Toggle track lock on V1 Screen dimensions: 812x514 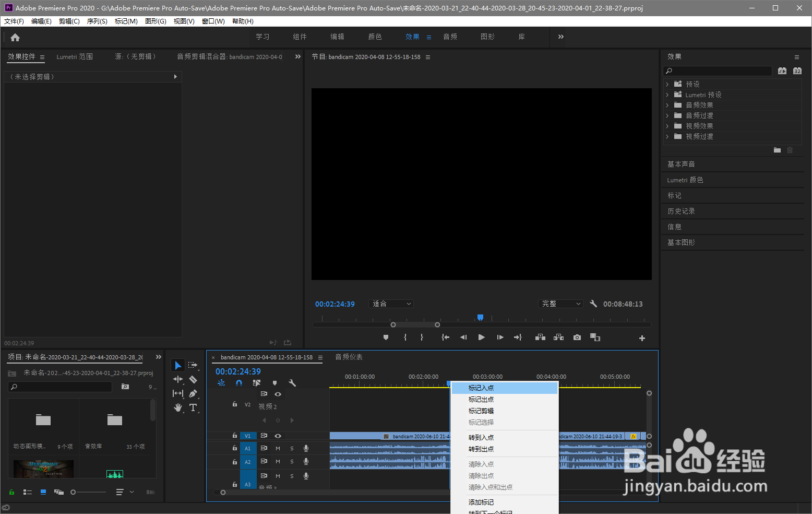(235, 436)
